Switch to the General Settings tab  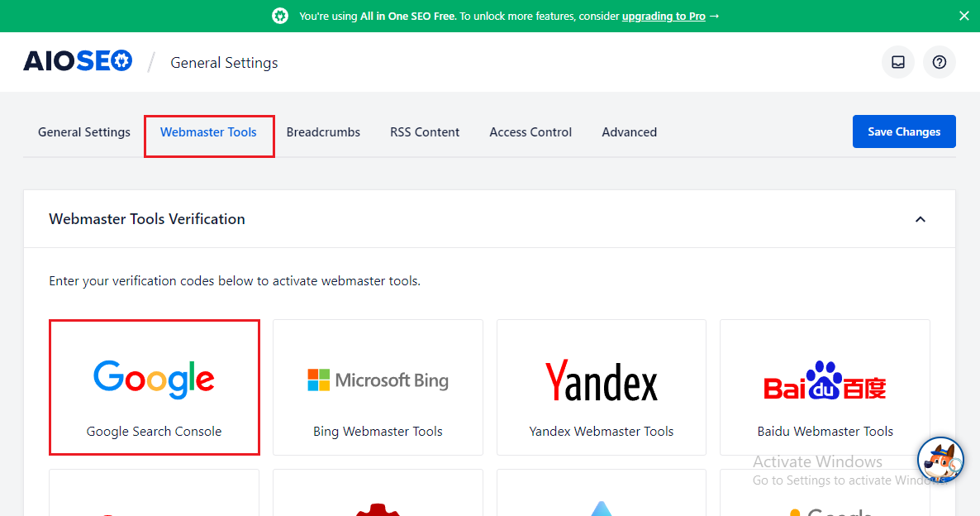tap(84, 132)
